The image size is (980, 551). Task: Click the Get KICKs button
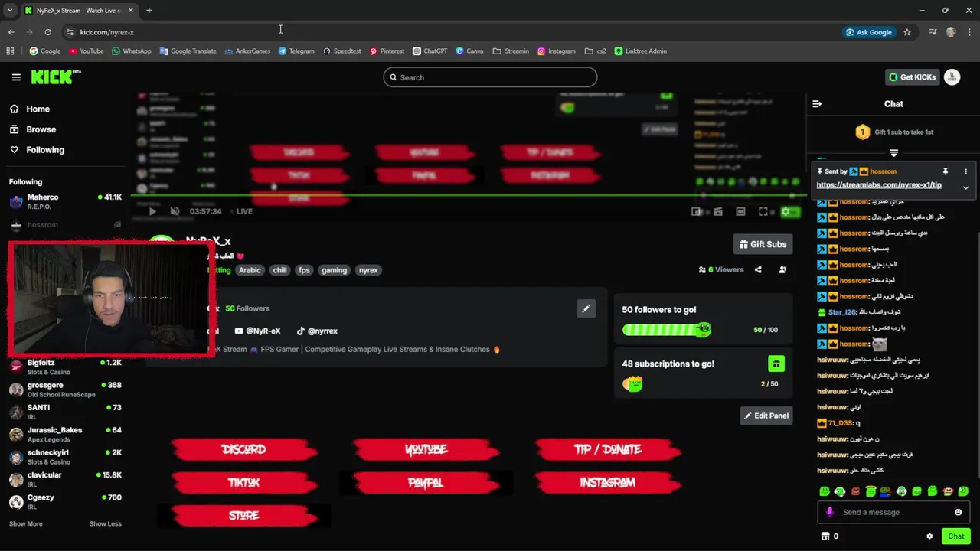[913, 77]
